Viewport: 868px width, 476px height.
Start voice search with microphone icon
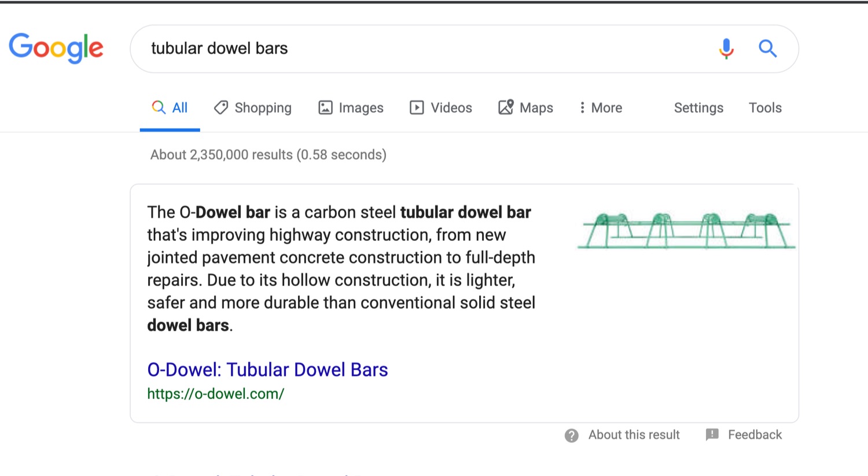point(726,49)
